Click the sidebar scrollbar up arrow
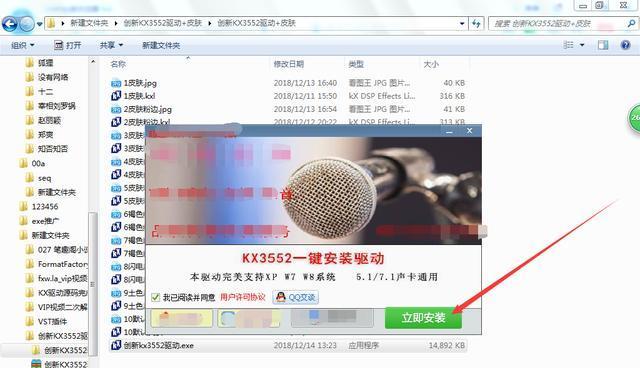 click(93, 62)
